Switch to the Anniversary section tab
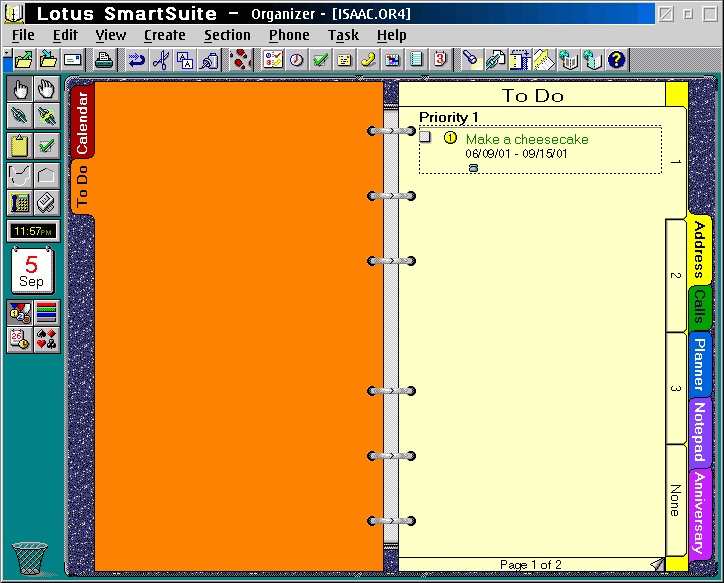 click(x=700, y=514)
